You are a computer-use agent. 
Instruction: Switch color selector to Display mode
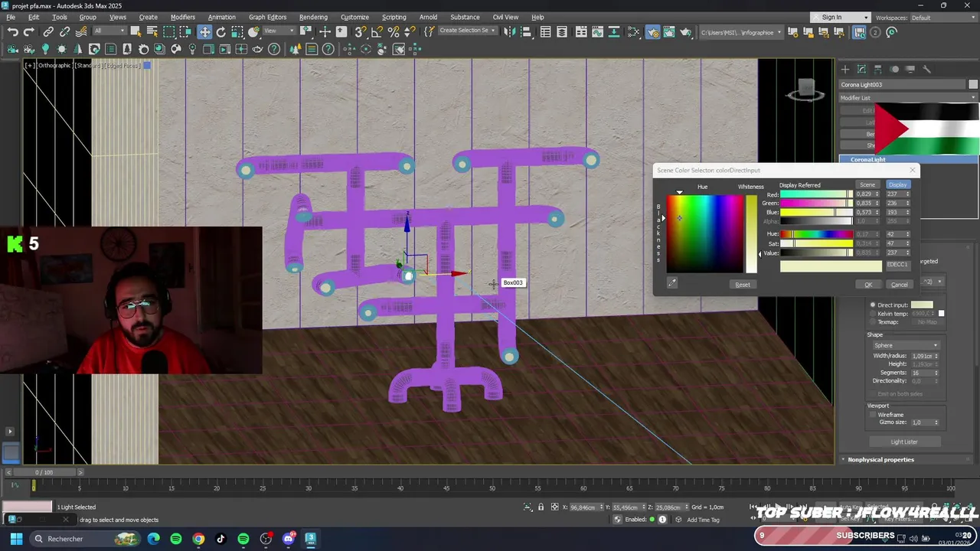pos(898,184)
